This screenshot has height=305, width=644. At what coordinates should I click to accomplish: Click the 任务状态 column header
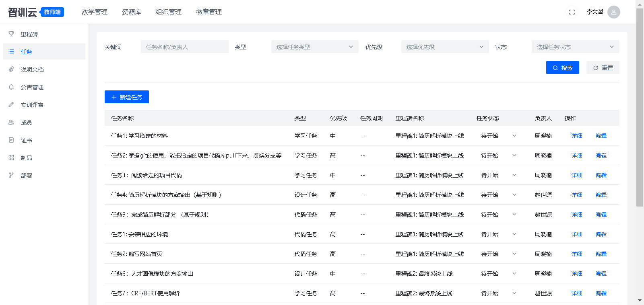coord(488,118)
